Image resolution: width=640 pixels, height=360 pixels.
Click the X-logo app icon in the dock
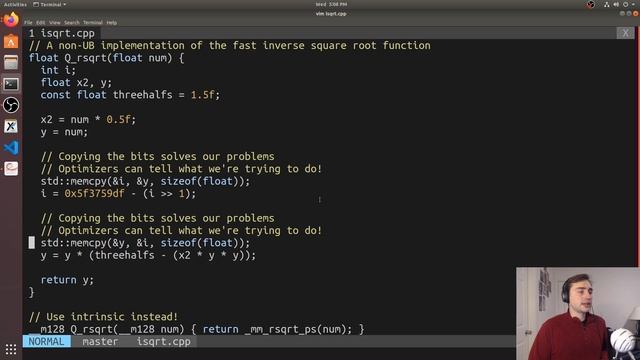tap(11, 126)
